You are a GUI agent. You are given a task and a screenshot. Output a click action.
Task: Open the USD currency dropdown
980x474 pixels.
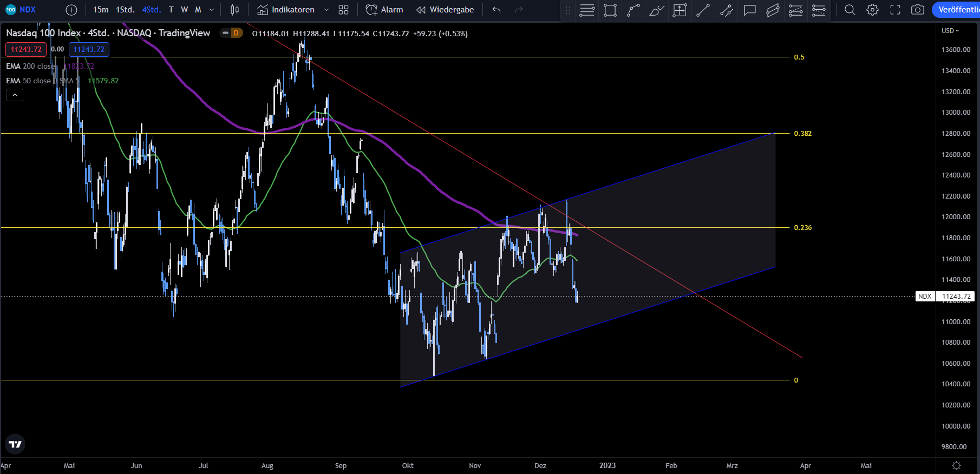[950, 31]
